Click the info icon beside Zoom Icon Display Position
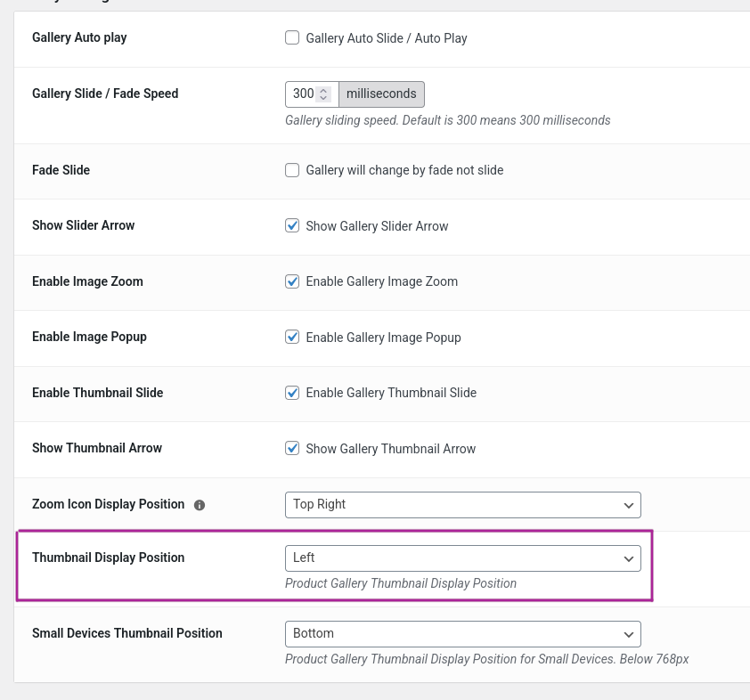Viewport: 750px width, 700px height. [x=200, y=505]
